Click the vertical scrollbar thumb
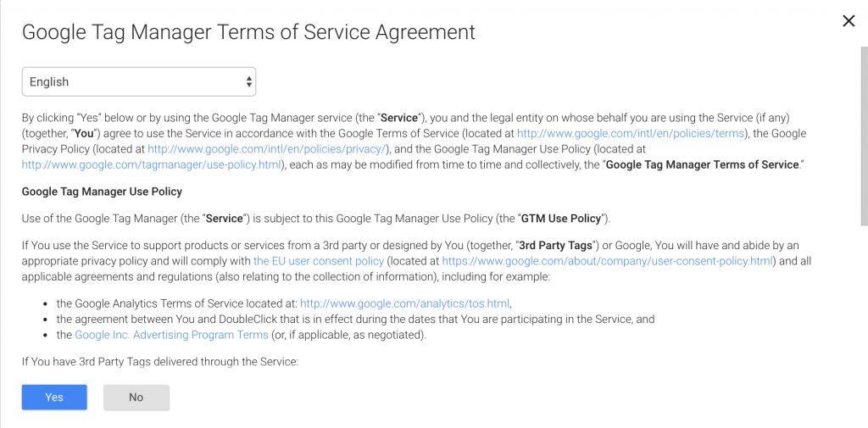 tap(864, 136)
